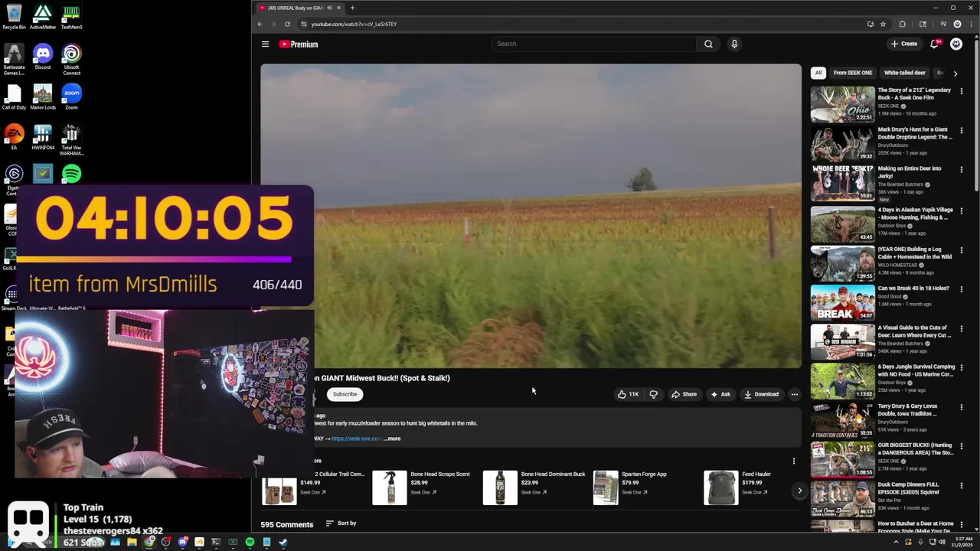980x551 pixels.
Task: Open Recycle Bin on desktop
Action: tap(14, 17)
